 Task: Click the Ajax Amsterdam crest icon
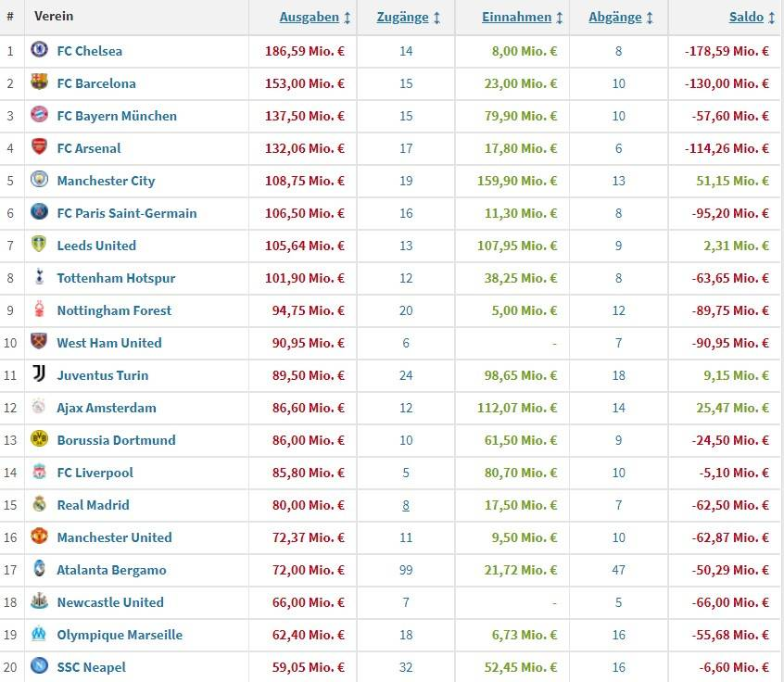click(x=39, y=406)
